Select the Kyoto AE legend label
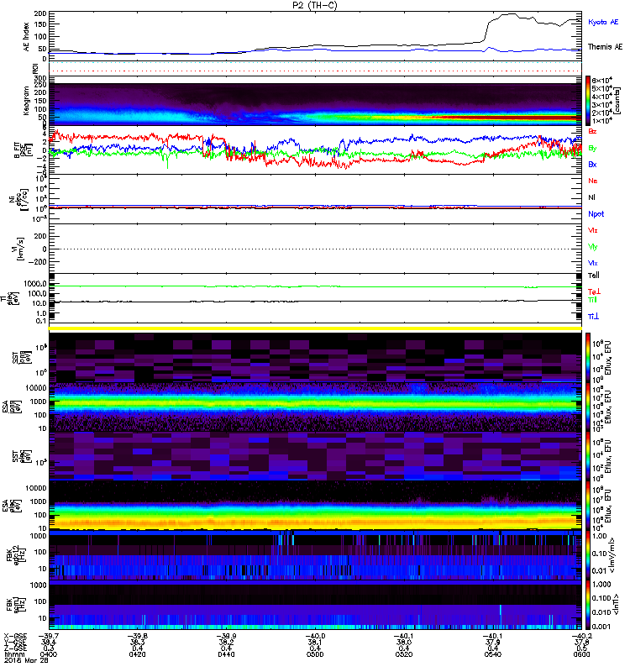This screenshot has height=672, width=630. click(x=603, y=22)
